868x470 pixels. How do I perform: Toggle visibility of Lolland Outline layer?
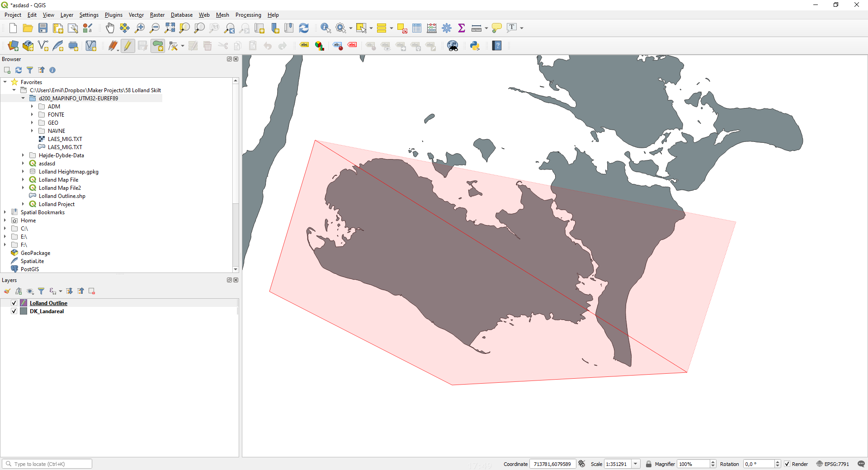point(14,303)
